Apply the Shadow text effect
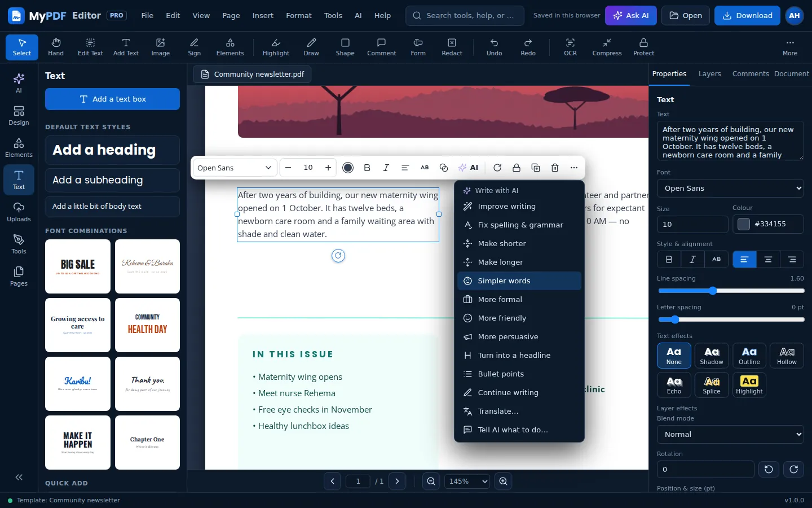Screen dimensions: 812x508 pyautogui.click(x=712, y=356)
